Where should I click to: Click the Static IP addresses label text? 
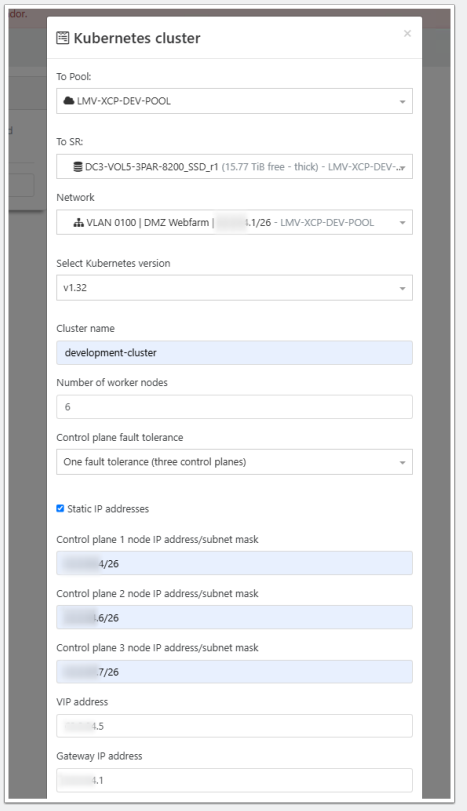[x=108, y=509]
